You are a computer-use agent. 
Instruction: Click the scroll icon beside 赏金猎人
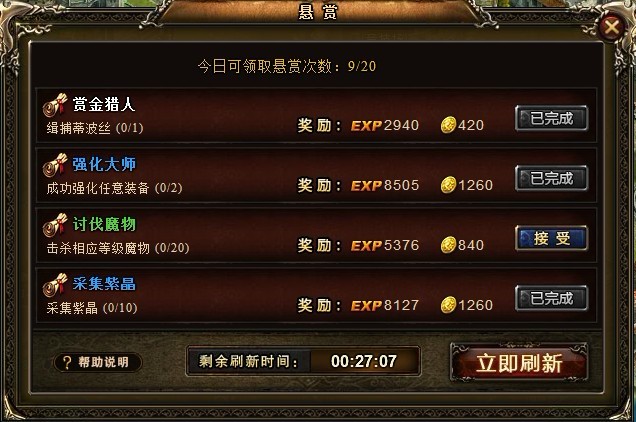[x=55, y=105]
